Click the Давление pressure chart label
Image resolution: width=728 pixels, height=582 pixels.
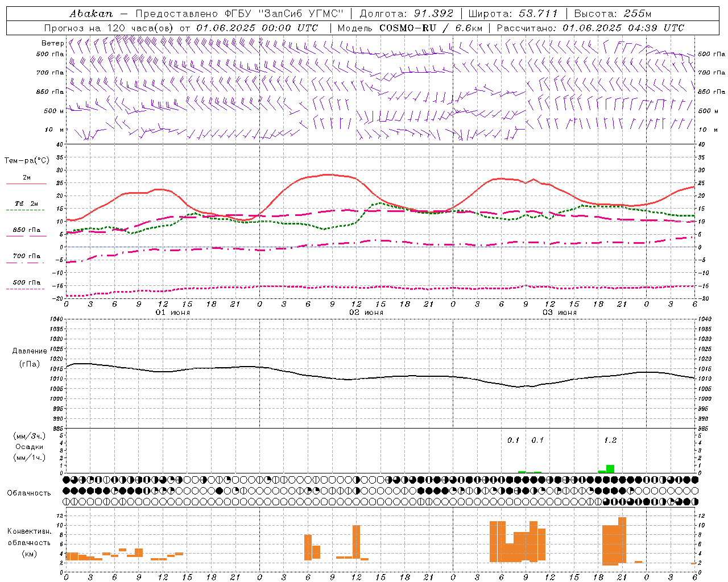click(30, 351)
